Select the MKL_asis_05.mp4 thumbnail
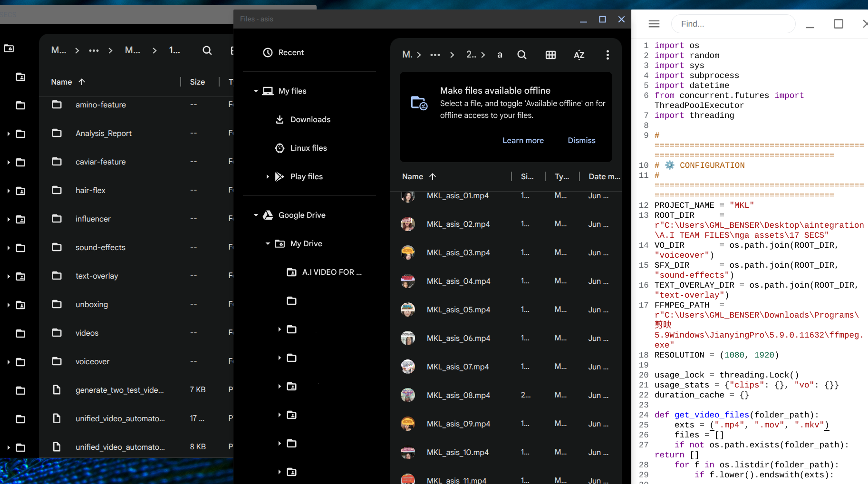The width and height of the screenshot is (868, 484). point(408,310)
